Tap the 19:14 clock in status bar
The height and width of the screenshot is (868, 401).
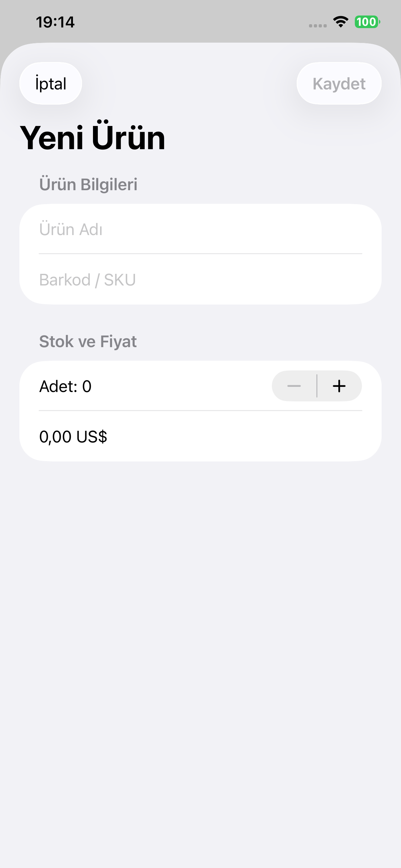tap(55, 22)
